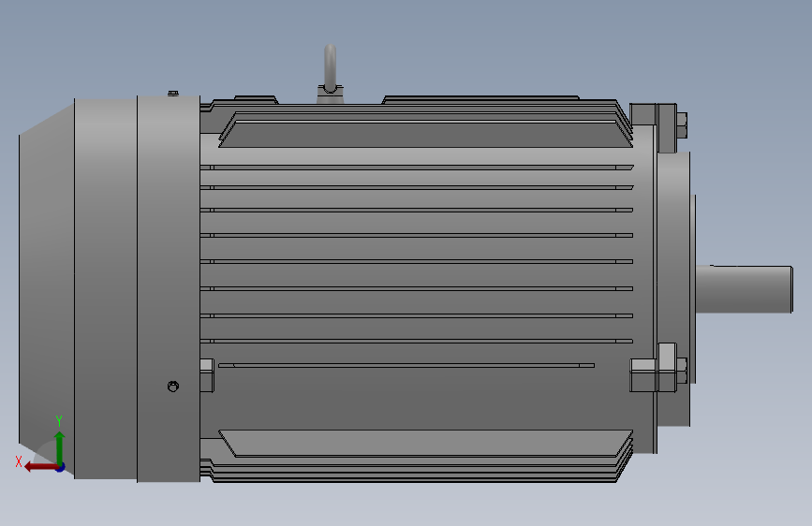
Task: Select the finned motor housing body
Action: [417, 290]
